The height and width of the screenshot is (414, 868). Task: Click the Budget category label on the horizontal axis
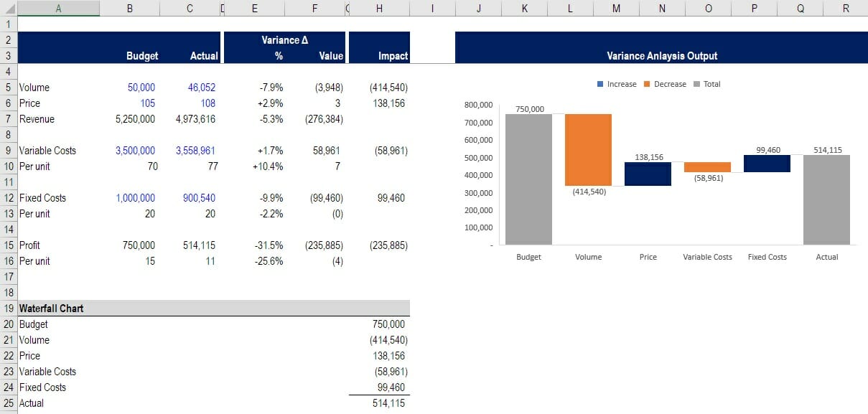[529, 256]
